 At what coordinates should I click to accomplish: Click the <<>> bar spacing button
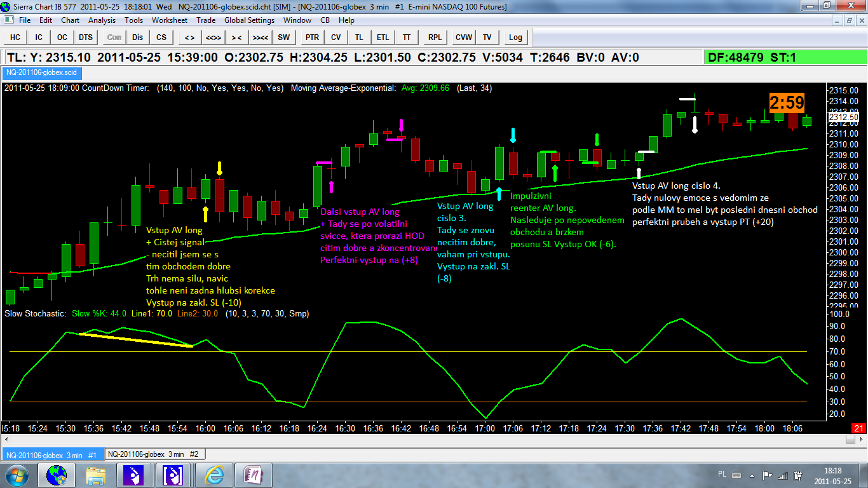coord(213,37)
